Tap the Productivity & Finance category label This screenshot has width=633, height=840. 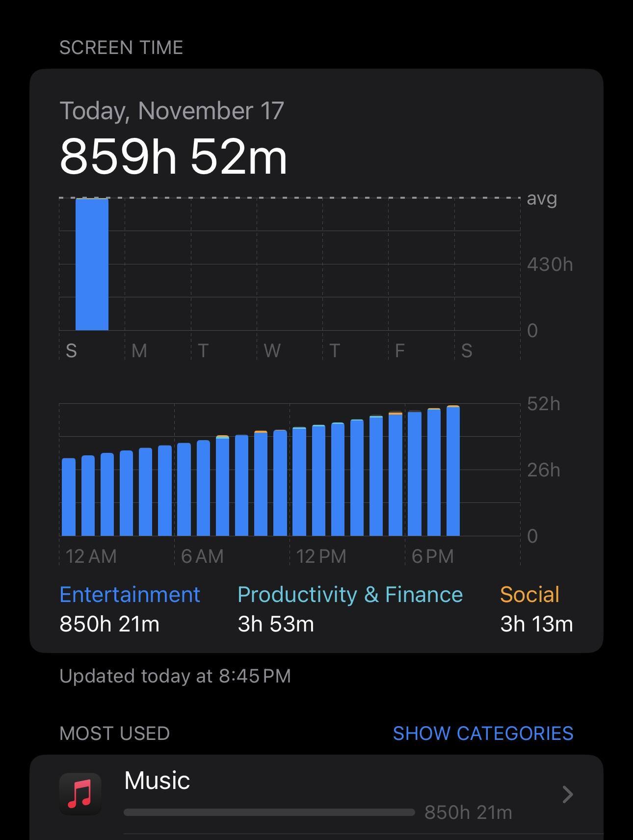(x=350, y=595)
